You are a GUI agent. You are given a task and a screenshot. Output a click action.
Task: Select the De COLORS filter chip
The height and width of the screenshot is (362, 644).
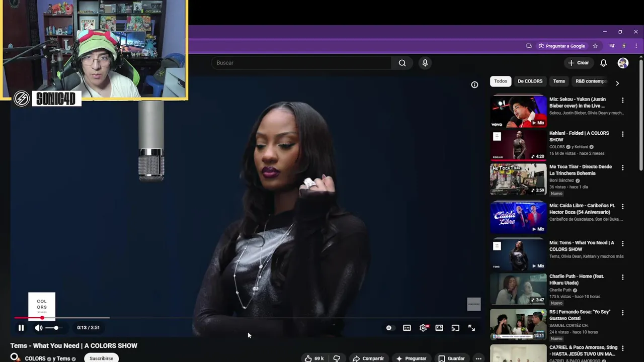tap(530, 81)
